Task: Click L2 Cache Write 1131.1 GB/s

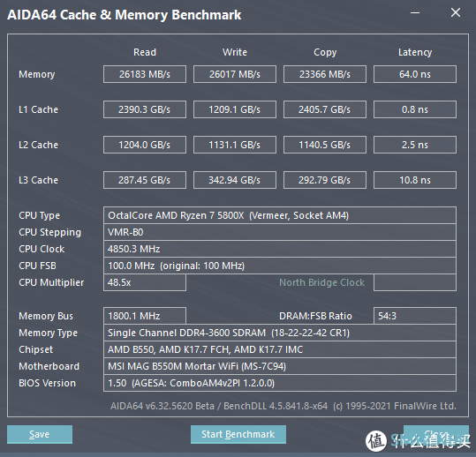Action: (235, 145)
